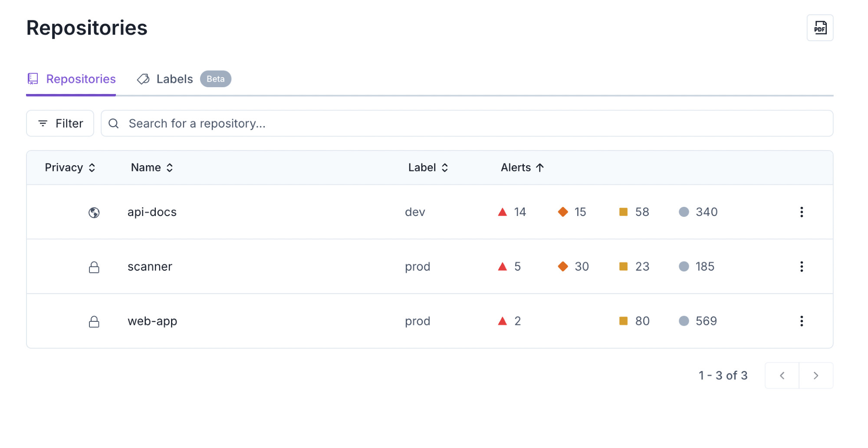Open the three-dot menu for scanner
Image resolution: width=868 pixels, height=448 pixels.
coord(802,267)
